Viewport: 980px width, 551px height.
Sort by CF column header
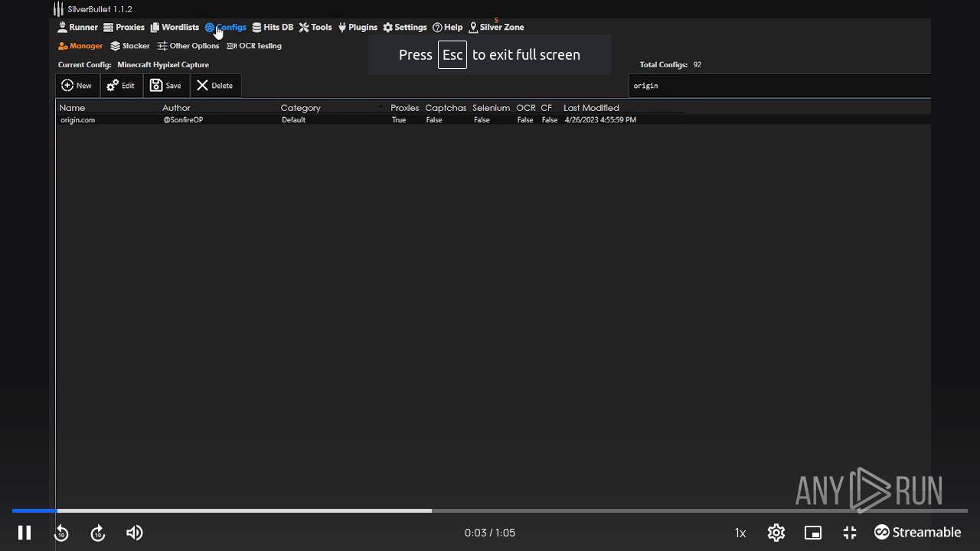(547, 108)
